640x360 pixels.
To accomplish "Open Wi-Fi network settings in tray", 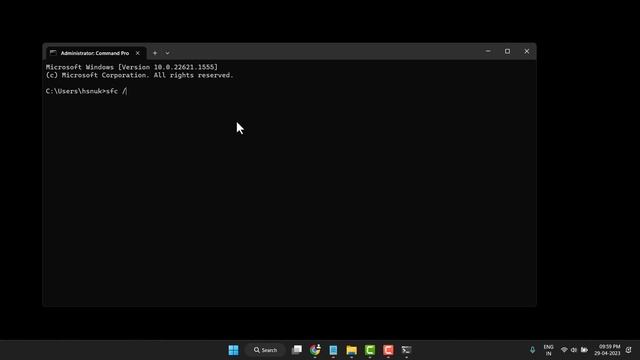I will pyautogui.click(x=564, y=350).
